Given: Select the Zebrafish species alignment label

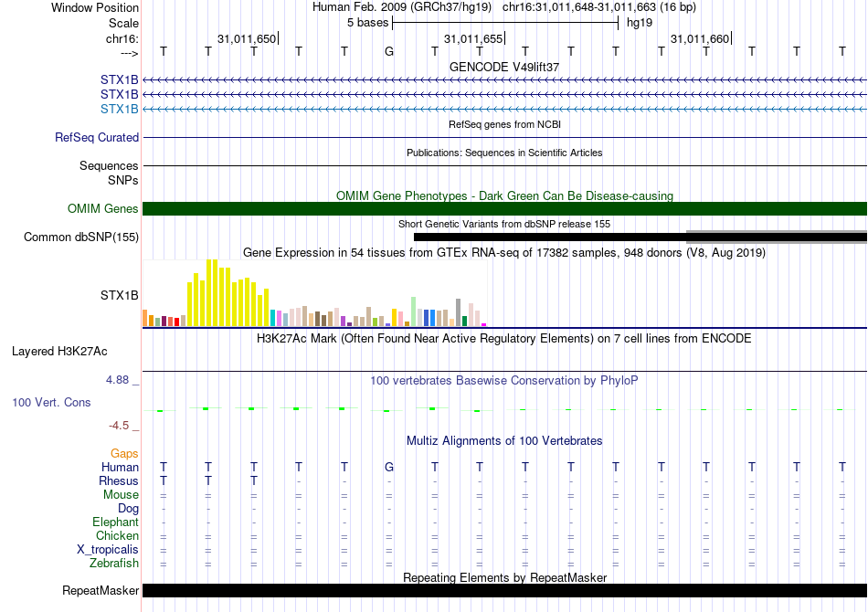Looking at the screenshot, I should click(114, 563).
